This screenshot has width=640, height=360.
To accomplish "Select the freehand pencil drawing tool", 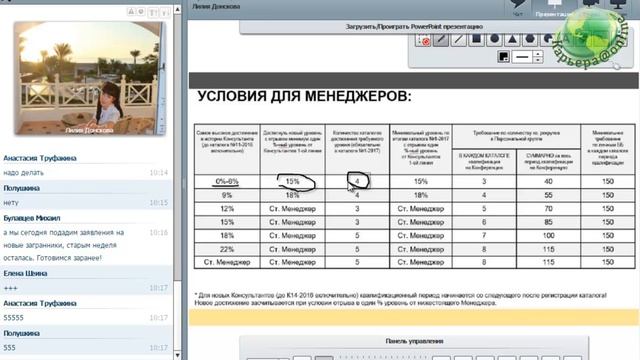I will click(x=441, y=40).
